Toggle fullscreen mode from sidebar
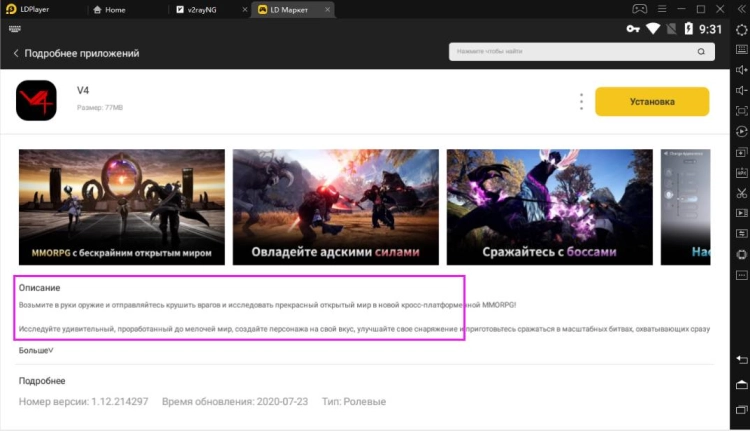 741,111
